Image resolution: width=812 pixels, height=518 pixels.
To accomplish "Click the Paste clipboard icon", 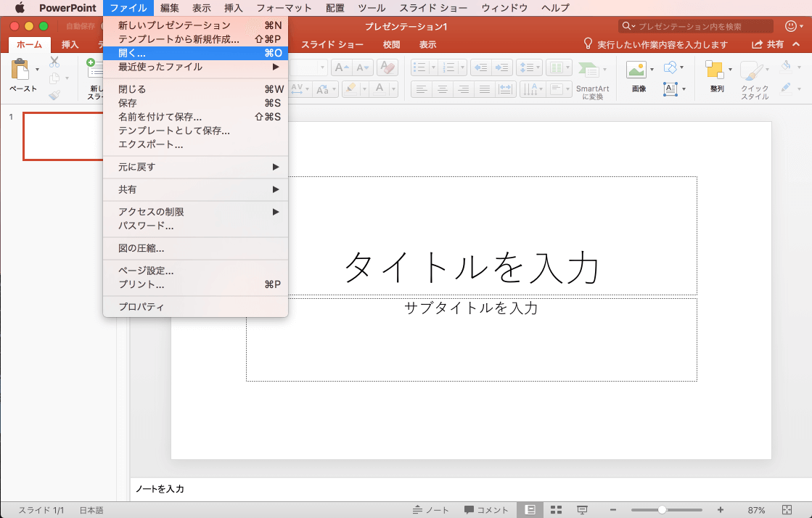I will (18, 70).
